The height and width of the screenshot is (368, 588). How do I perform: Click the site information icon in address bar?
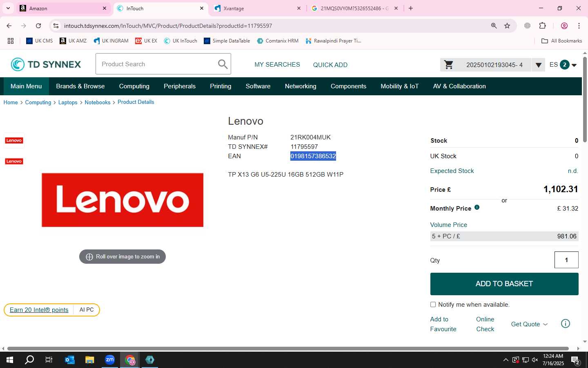(x=56, y=26)
